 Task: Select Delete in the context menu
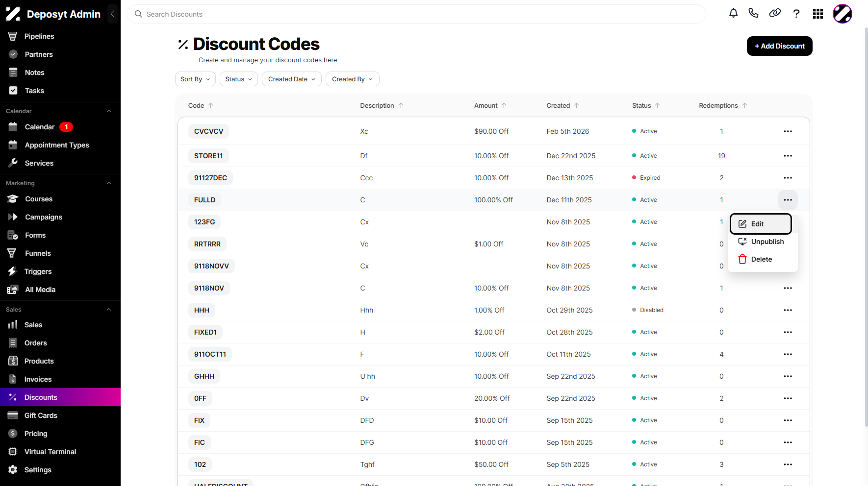(761, 259)
